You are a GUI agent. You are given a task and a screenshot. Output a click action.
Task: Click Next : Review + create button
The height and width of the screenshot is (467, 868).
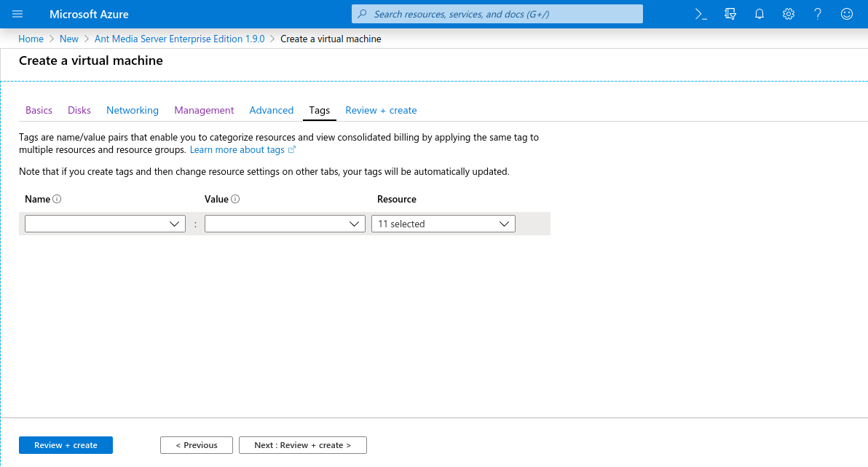click(303, 445)
